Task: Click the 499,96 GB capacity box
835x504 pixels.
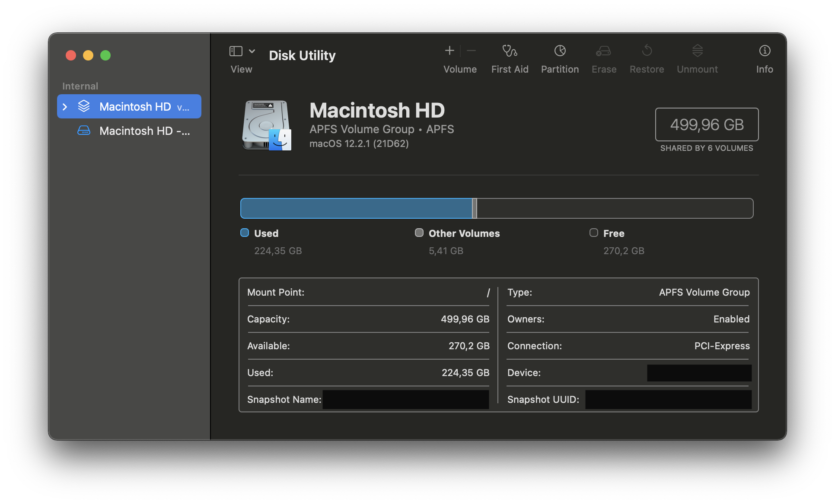Action: pos(707,124)
